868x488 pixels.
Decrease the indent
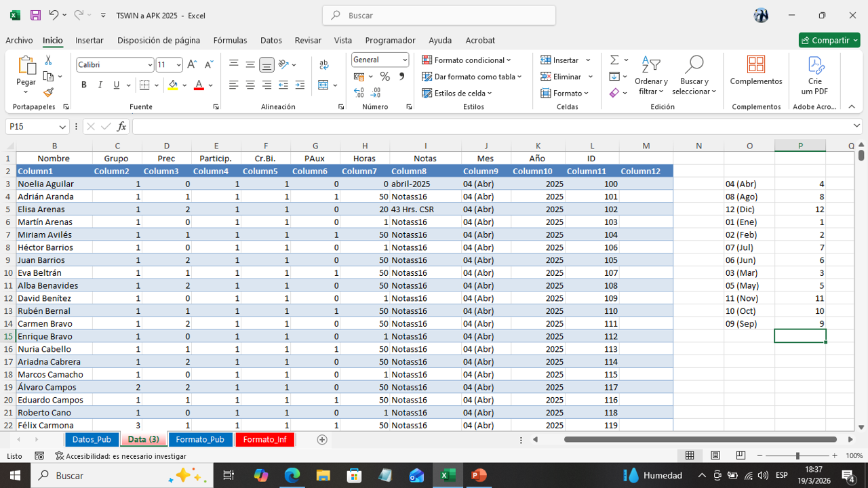click(283, 85)
